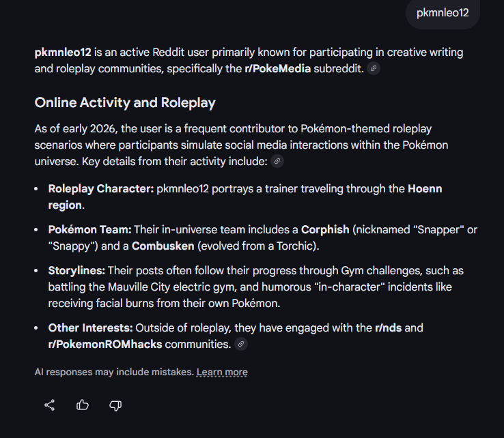Open source link icon after r/PokemonROMhacks communities

click(x=240, y=345)
